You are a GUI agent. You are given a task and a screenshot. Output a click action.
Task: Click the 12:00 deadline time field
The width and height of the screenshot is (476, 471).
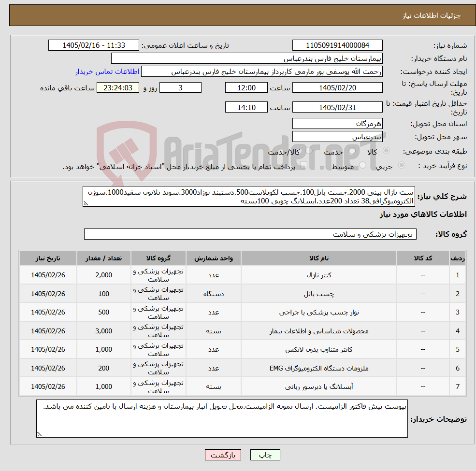click(246, 88)
